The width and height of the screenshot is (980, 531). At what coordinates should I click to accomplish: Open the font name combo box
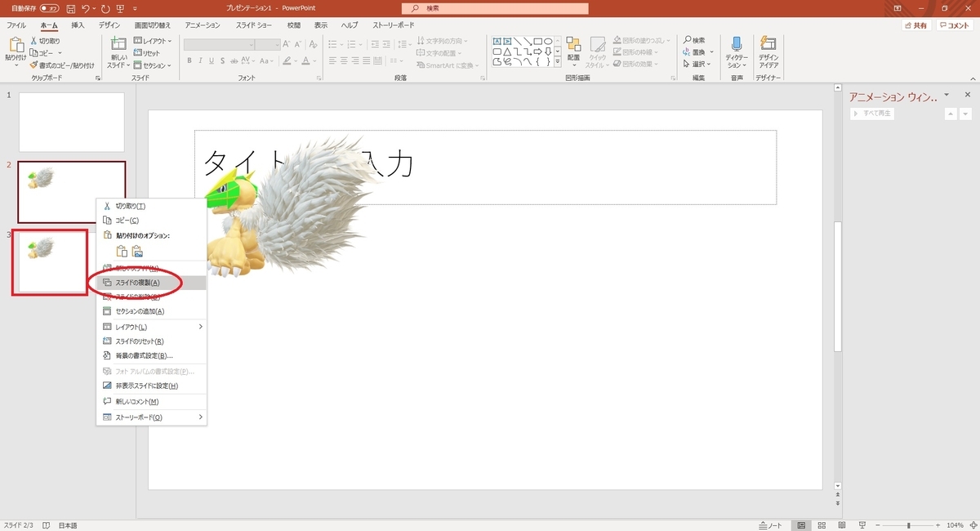point(219,45)
